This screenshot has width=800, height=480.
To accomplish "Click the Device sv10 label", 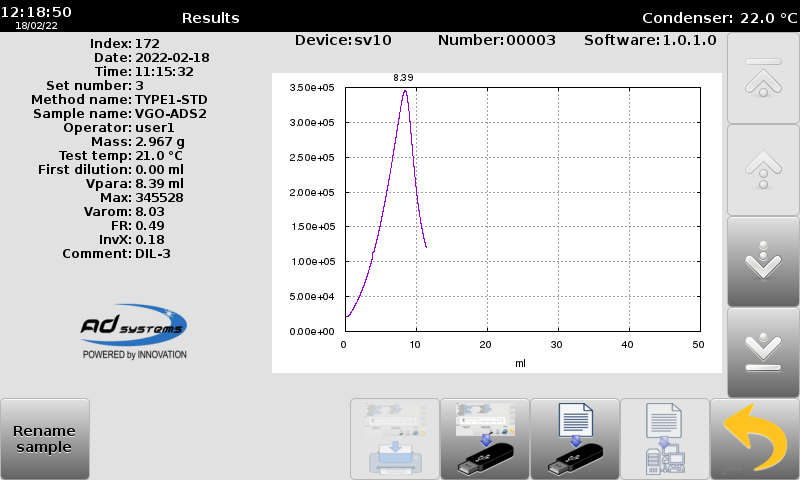I will pos(343,40).
